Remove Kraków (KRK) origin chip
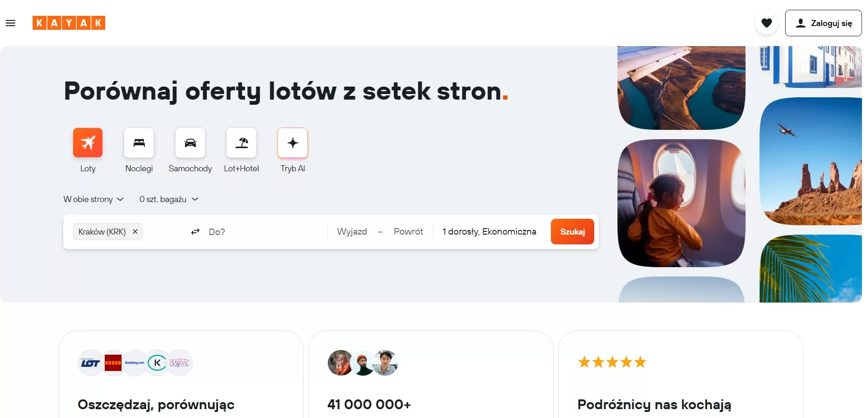The image size is (868, 418). [135, 231]
